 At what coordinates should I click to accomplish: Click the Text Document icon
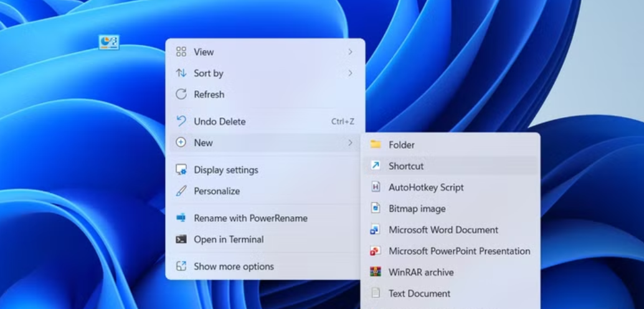[376, 293]
